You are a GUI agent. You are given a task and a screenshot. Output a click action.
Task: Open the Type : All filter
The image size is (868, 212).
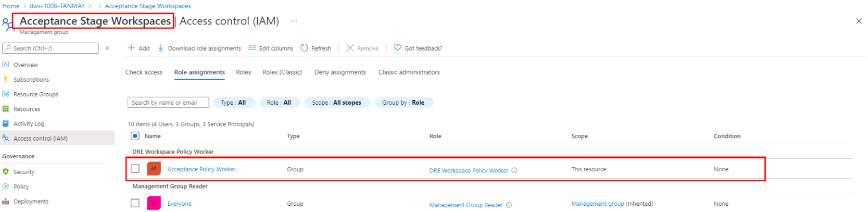(233, 103)
